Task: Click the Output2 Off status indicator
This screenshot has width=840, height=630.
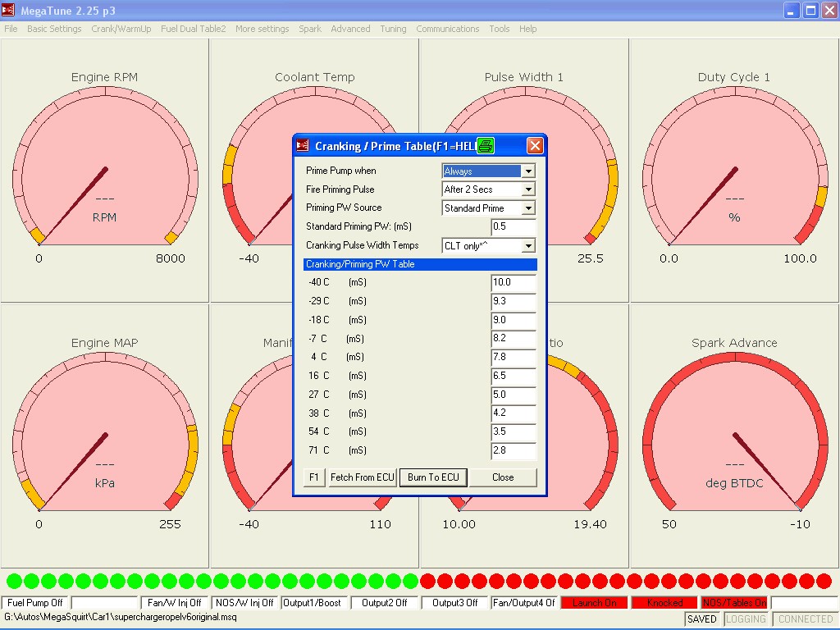Action: [385, 603]
